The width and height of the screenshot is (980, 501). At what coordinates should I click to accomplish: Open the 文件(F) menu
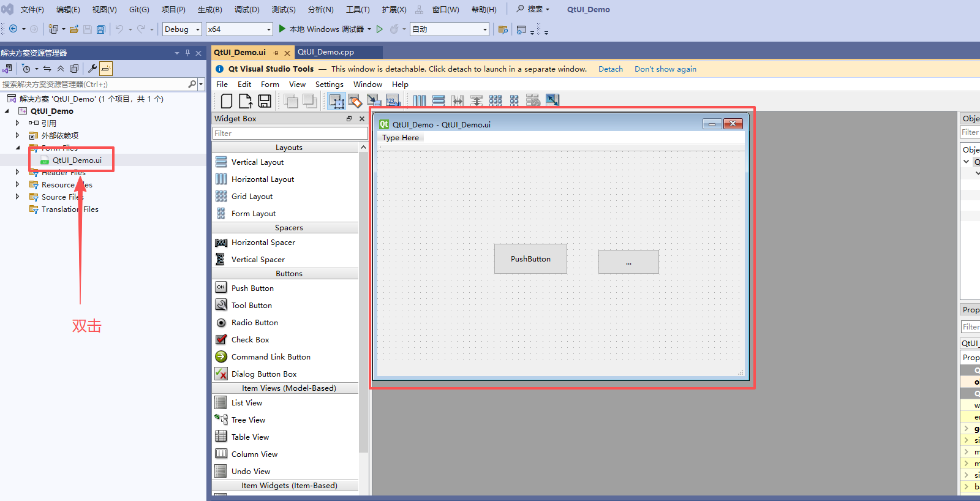[32, 9]
